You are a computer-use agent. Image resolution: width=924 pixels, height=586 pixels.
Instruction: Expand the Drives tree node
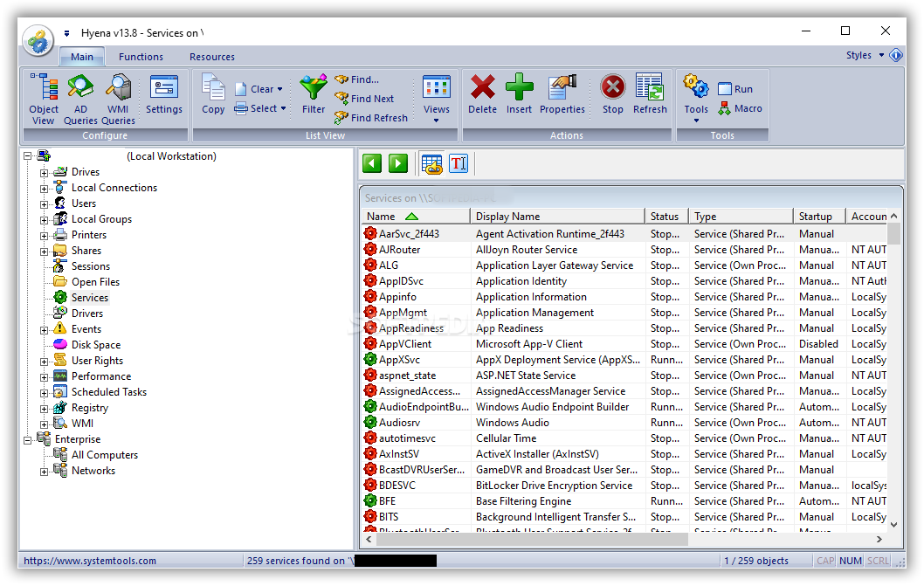click(x=45, y=173)
